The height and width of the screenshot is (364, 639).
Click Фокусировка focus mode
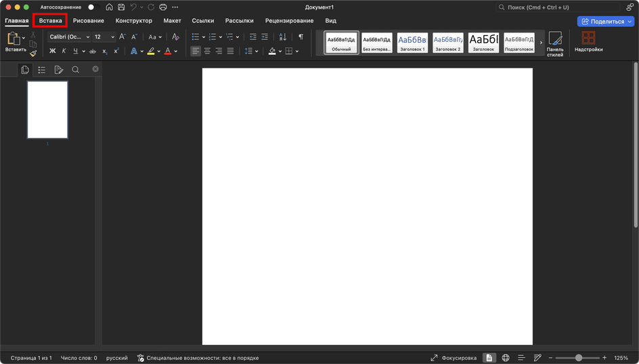(x=454, y=358)
